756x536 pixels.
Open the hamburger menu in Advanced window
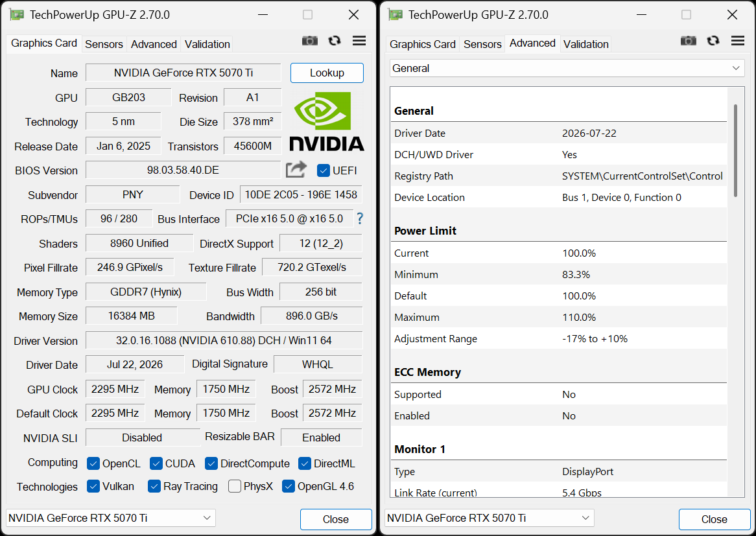pyautogui.click(x=738, y=41)
